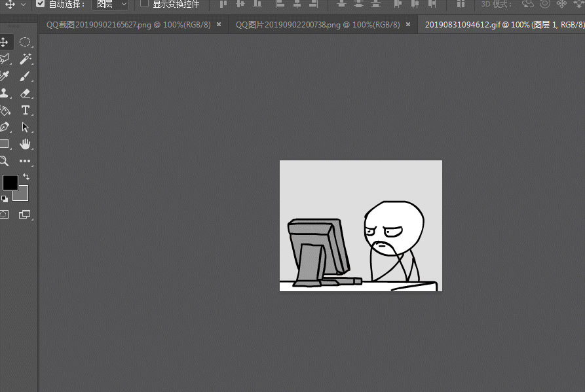585x392 pixels.
Task: Click the stick figure image on canvas
Action: pyautogui.click(x=361, y=226)
